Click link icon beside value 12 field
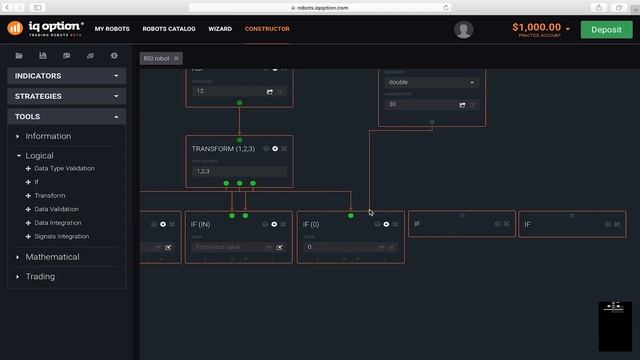Viewport: 640px width, 360px height. [x=269, y=92]
